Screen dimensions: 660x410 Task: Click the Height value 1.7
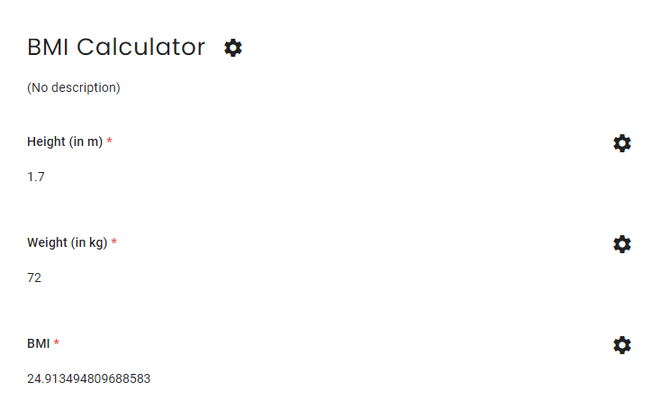(x=36, y=177)
